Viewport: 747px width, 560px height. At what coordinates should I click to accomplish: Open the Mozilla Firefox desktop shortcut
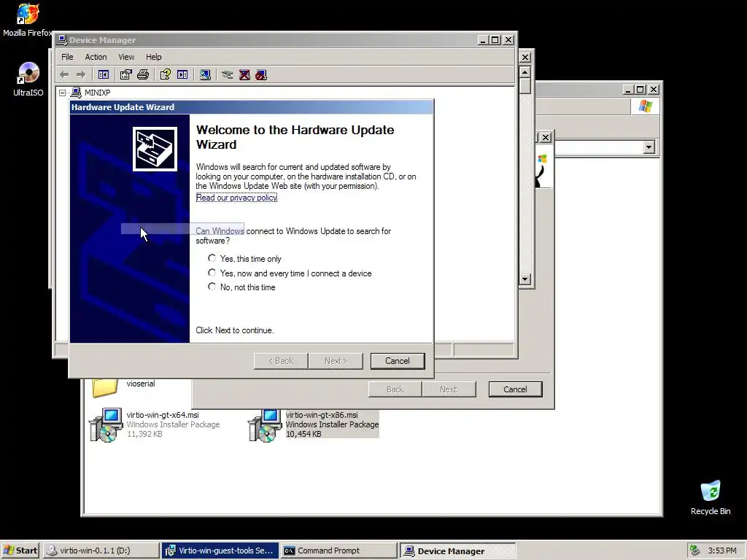click(27, 14)
